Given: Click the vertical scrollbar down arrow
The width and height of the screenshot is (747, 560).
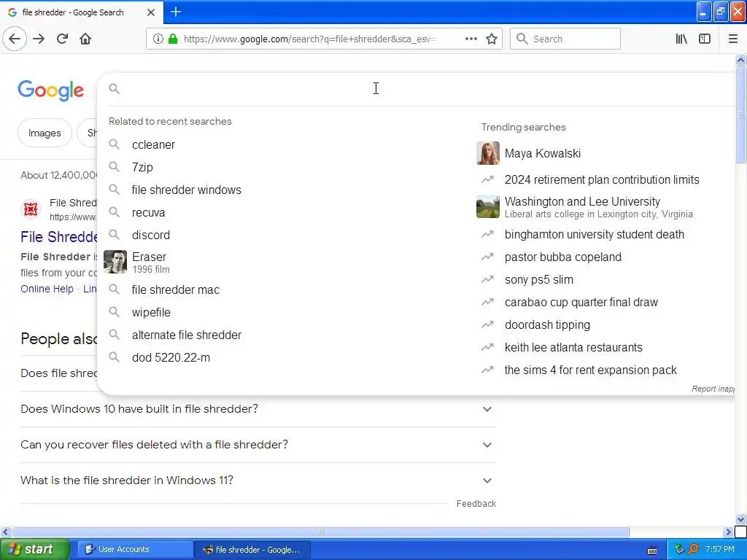Looking at the screenshot, I should point(741,519).
